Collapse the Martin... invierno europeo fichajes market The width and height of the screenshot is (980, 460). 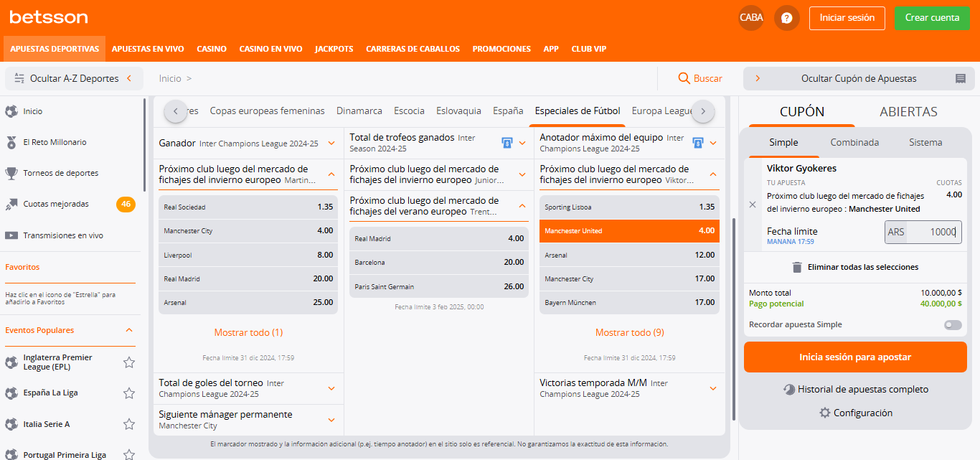pyautogui.click(x=331, y=174)
